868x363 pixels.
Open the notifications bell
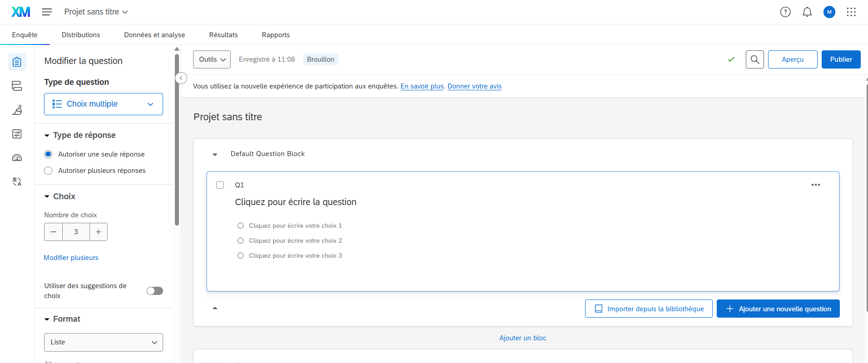[x=807, y=12]
